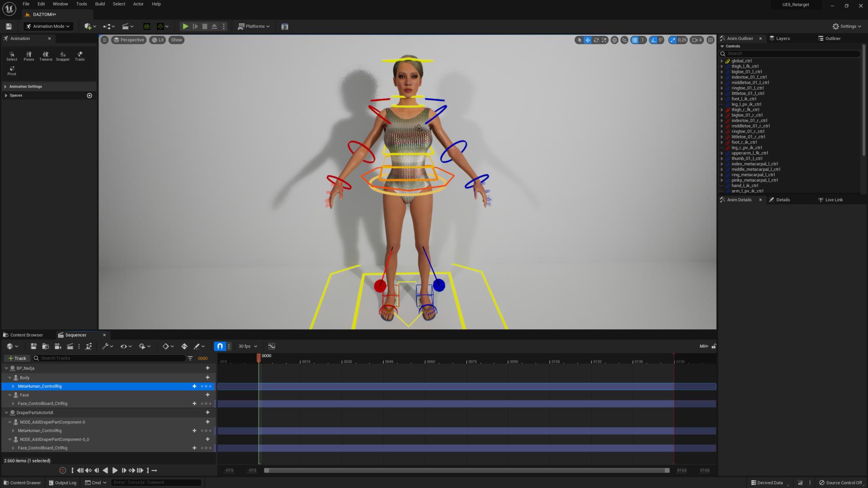This screenshot has height=488, width=868.
Task: Open the Content Drawer
Action: 22,483
